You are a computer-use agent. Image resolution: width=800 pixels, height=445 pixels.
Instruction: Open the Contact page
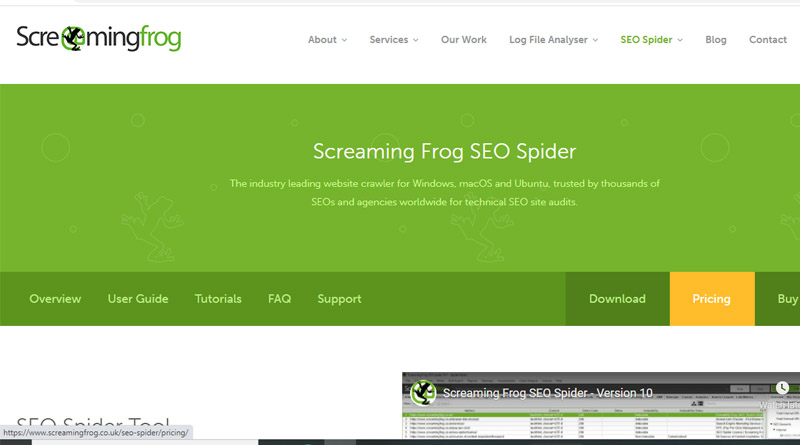(768, 40)
